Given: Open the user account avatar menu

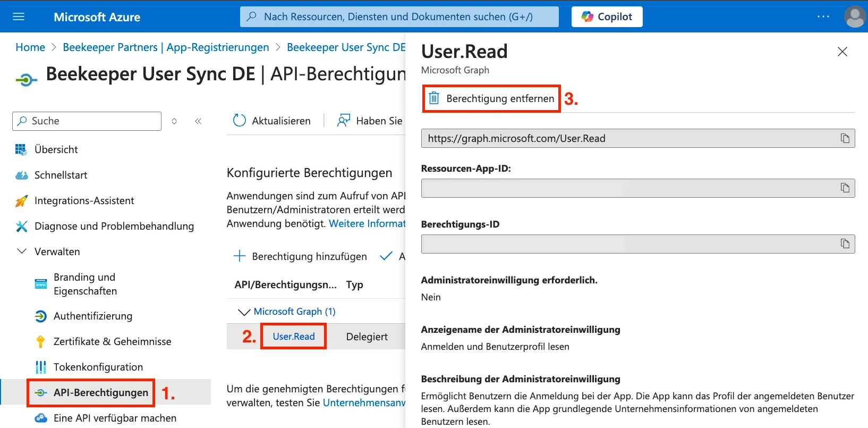Looking at the screenshot, I should (855, 16).
